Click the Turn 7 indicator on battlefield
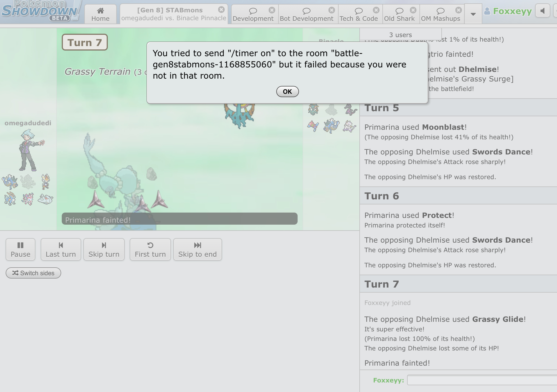The height and width of the screenshot is (392, 557). 85,42
